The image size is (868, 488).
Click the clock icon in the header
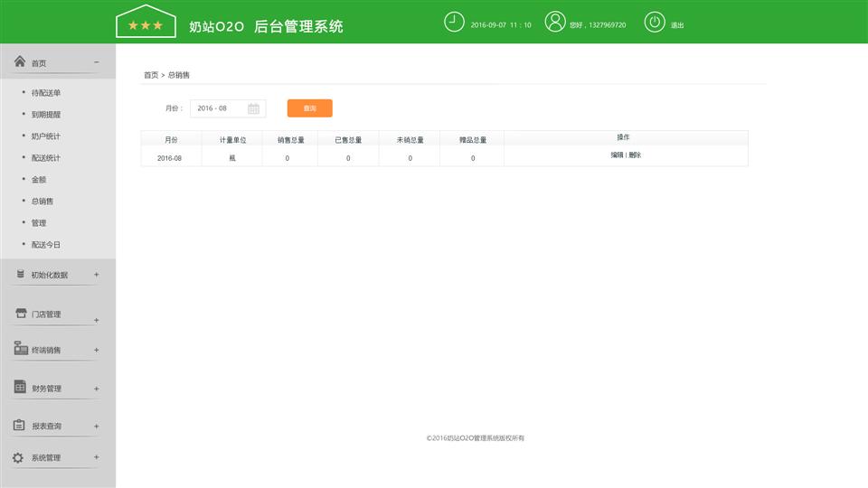(x=454, y=23)
